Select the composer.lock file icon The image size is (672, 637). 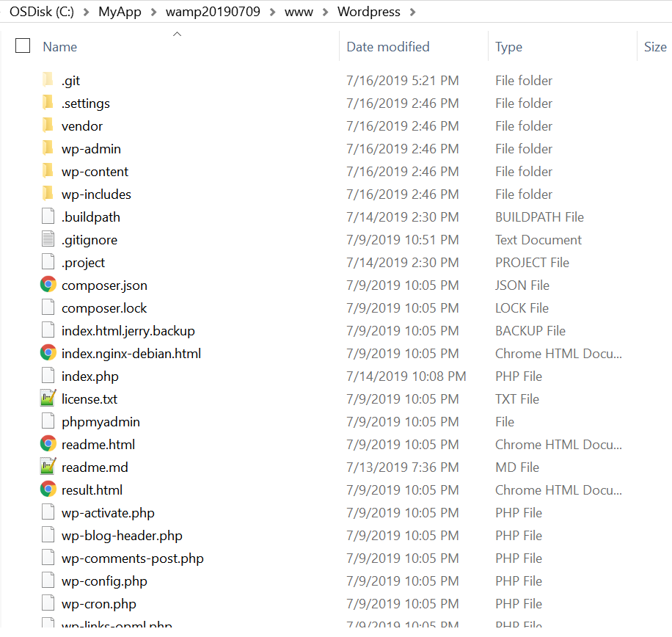(48, 307)
